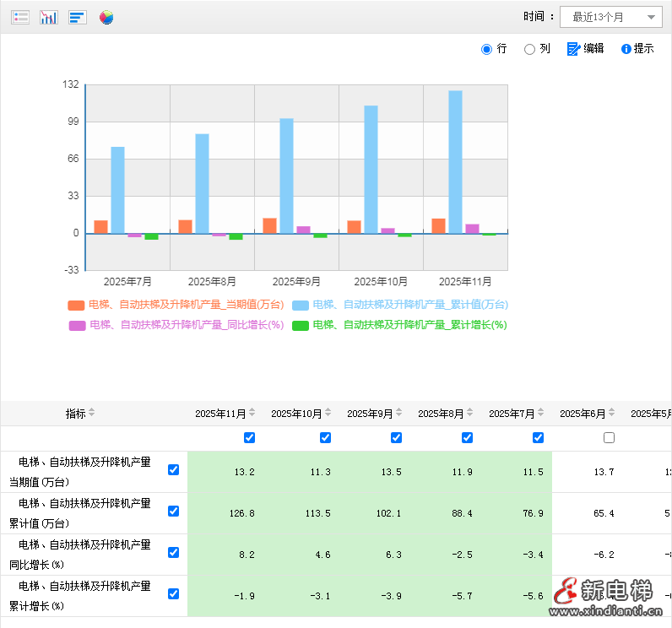Sort the 2025年7月 column header
Viewport: 672px width, 628px height.
point(541,413)
